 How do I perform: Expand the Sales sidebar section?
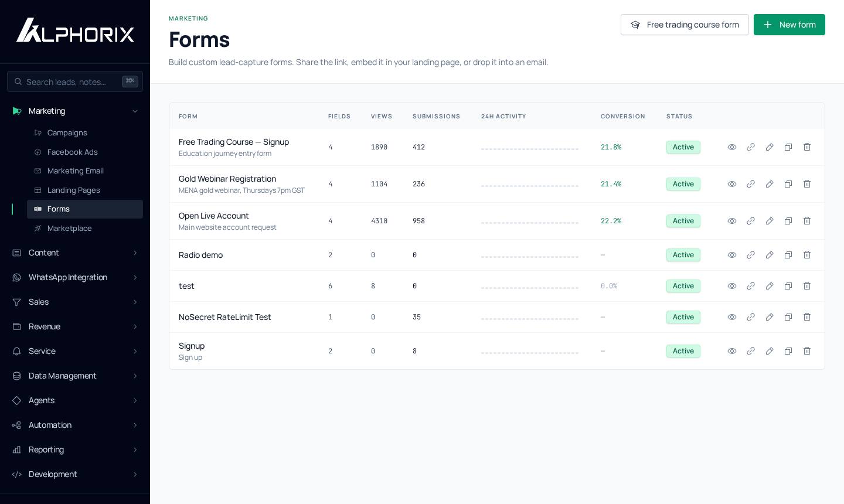pos(75,302)
